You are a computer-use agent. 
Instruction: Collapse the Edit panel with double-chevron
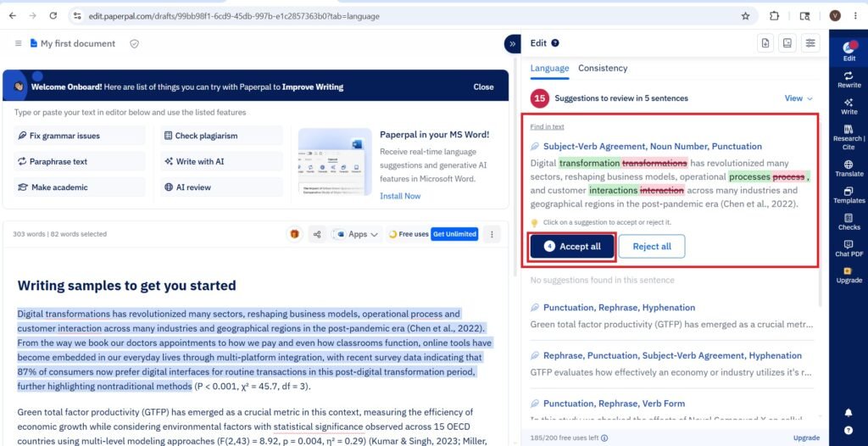[512, 44]
